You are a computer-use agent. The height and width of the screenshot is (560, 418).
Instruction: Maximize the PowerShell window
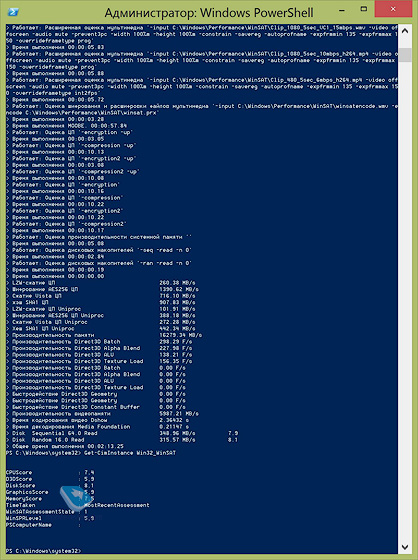pos(364,10)
